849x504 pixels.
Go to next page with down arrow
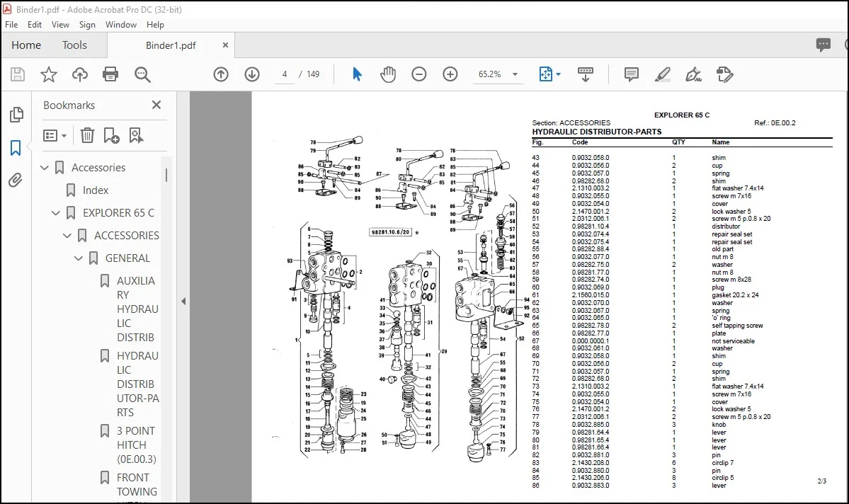252,74
